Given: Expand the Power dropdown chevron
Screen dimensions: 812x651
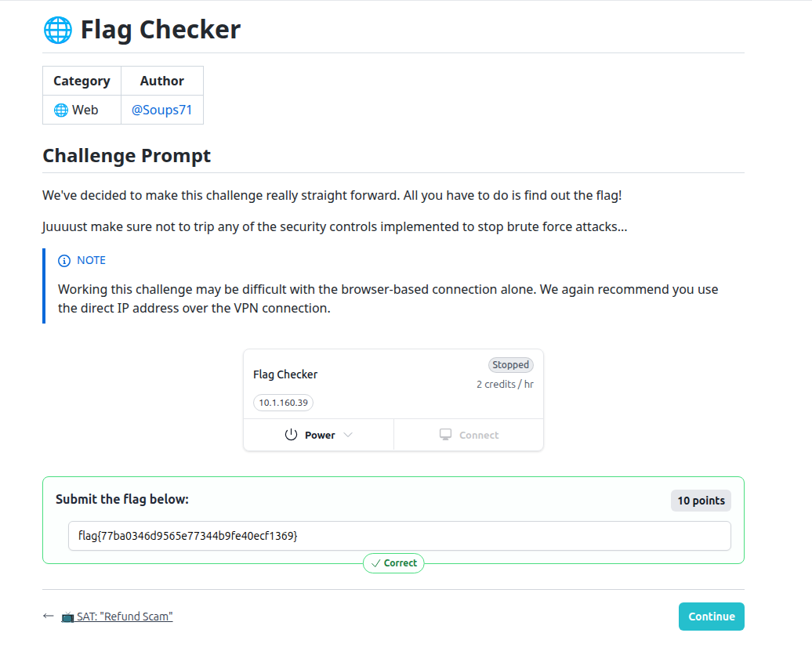Looking at the screenshot, I should [x=348, y=435].
